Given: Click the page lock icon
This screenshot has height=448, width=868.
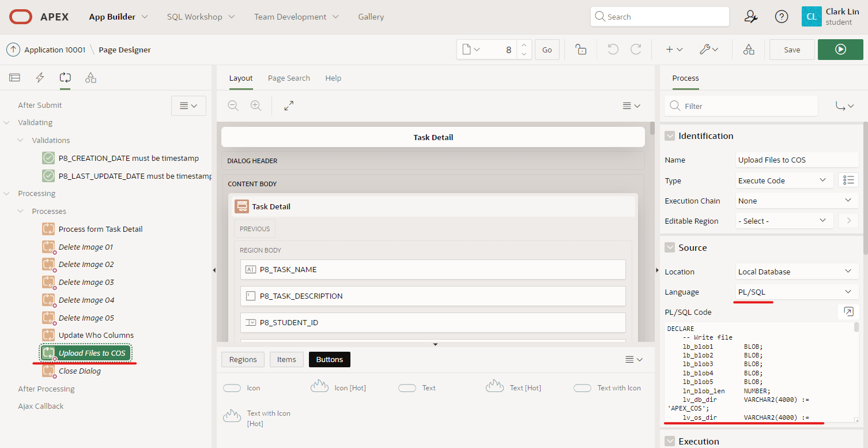Looking at the screenshot, I should pos(581,50).
